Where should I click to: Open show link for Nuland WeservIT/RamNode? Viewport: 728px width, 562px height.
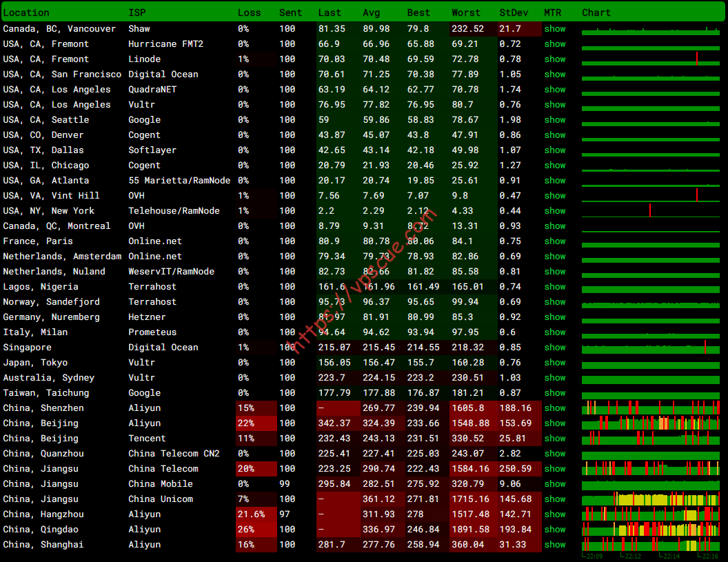tap(555, 272)
